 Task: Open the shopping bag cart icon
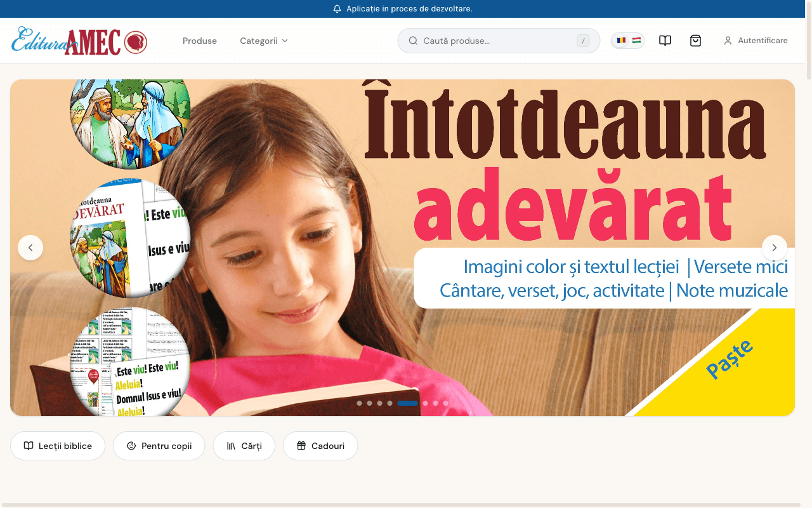[695, 40]
